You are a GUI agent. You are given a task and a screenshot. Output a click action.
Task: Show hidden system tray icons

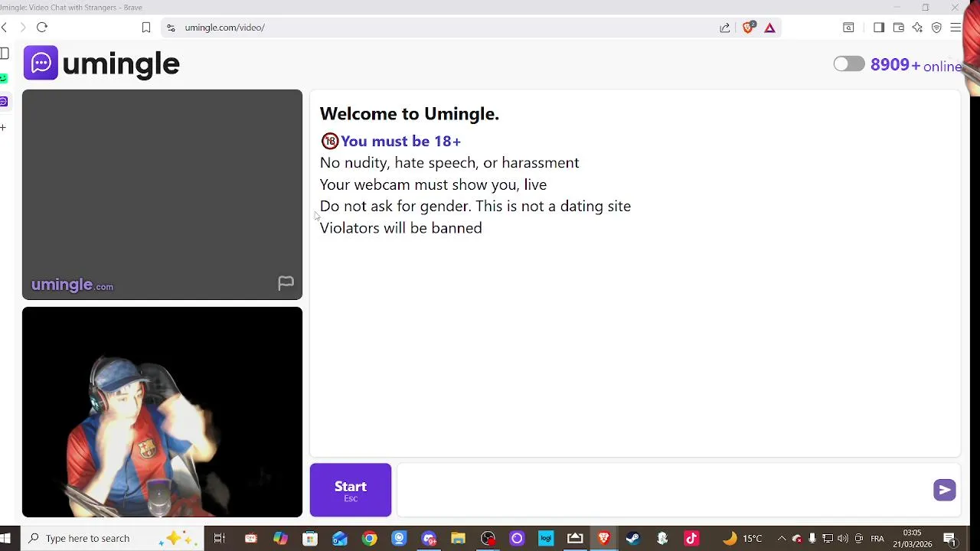781,538
